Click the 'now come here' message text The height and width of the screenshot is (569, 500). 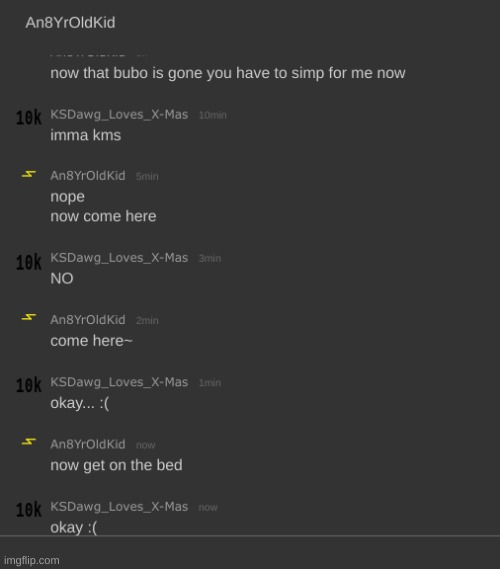103,216
